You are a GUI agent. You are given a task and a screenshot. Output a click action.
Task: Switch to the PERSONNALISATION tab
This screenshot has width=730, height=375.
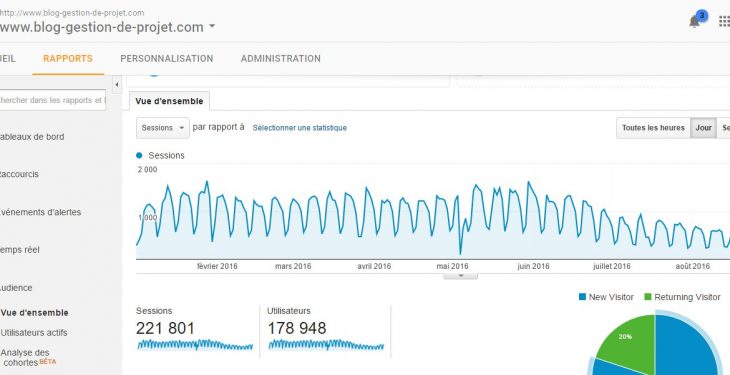click(x=167, y=59)
